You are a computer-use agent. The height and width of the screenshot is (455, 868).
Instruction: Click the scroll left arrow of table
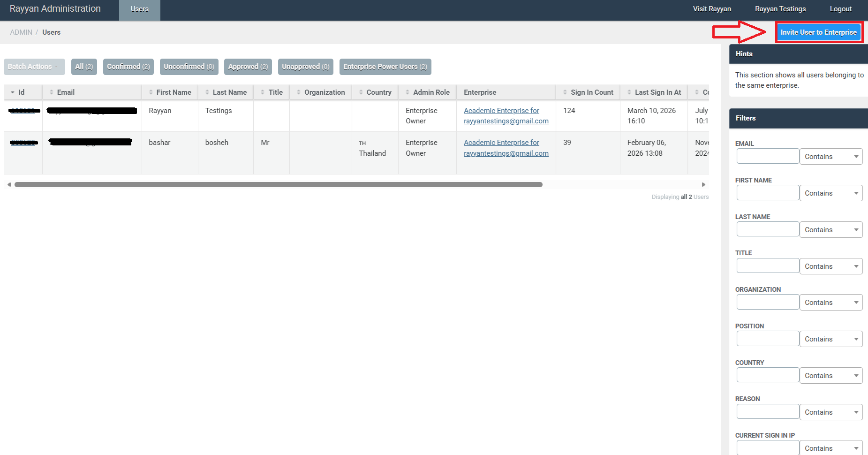(9, 185)
